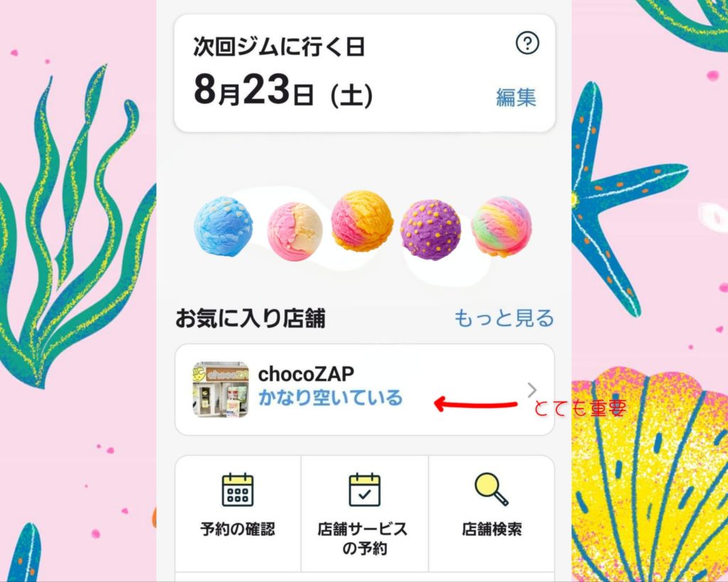Click the もっと見る link
This screenshot has height=582, width=728.
(x=504, y=318)
